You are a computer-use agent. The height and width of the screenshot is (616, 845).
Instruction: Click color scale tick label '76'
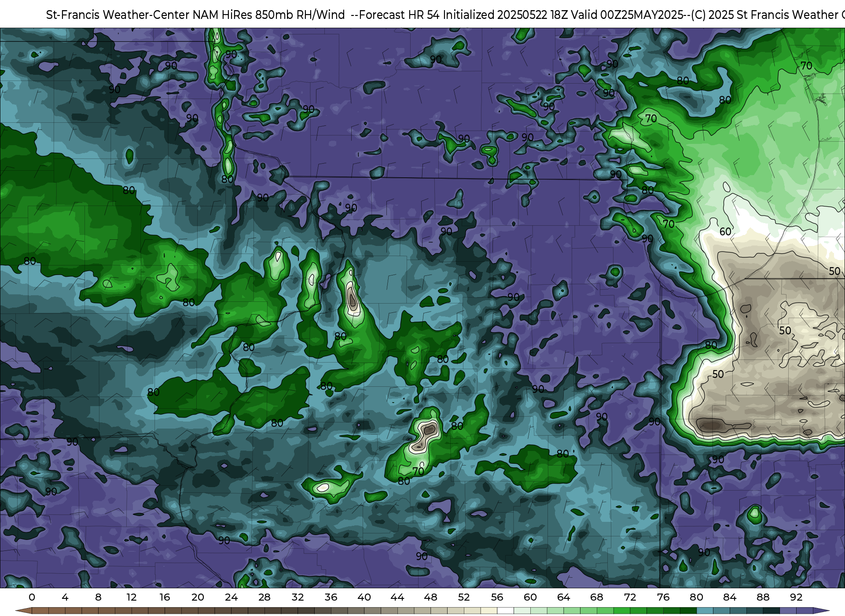click(663, 598)
